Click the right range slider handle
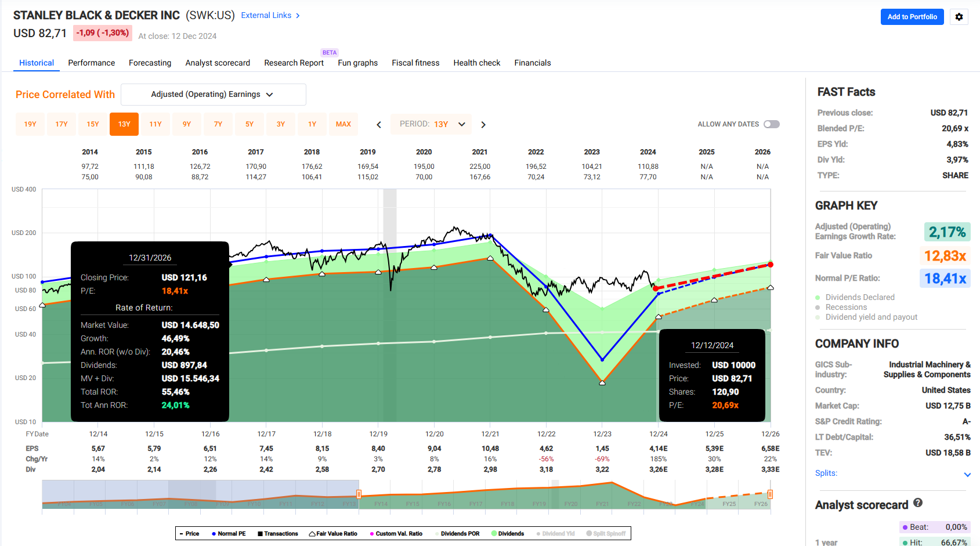The width and height of the screenshot is (980, 546). 770,494
